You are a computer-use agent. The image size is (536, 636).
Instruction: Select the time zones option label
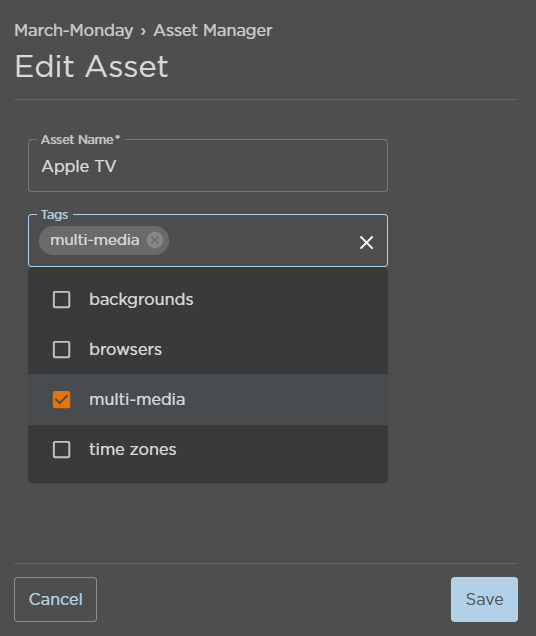[133, 449]
